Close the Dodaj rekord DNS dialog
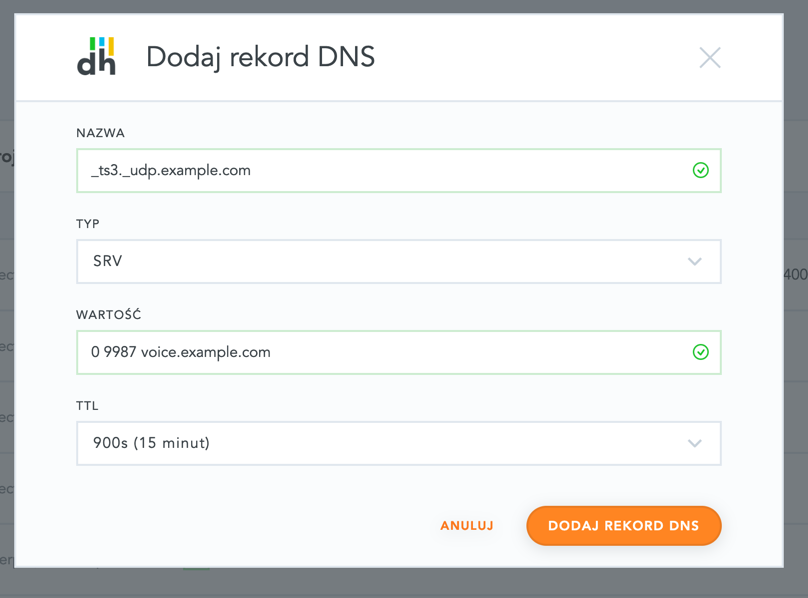The width and height of the screenshot is (808, 598). pyautogui.click(x=710, y=57)
